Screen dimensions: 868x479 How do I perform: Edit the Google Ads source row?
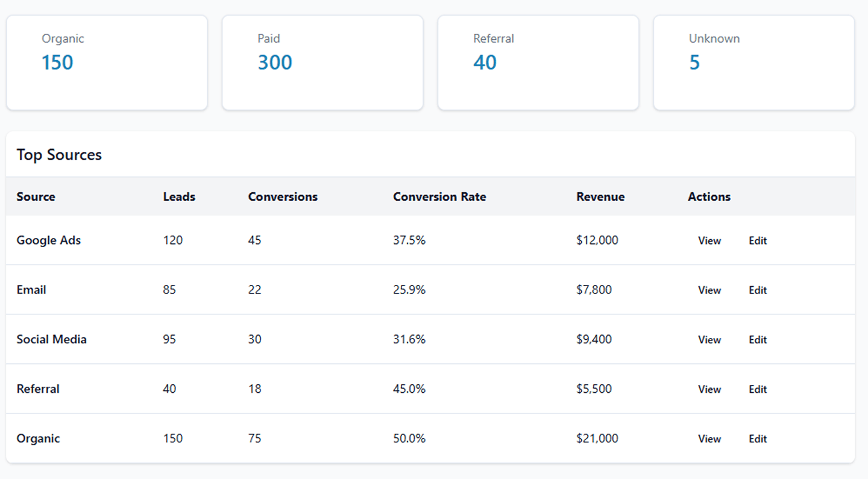tap(758, 240)
